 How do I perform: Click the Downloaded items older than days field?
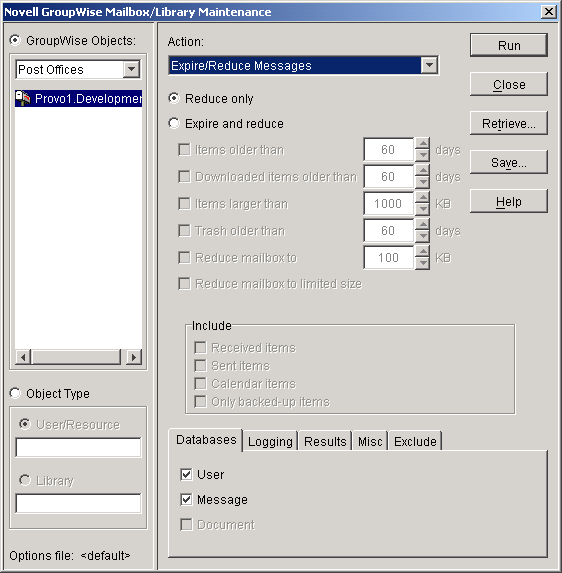(x=388, y=177)
